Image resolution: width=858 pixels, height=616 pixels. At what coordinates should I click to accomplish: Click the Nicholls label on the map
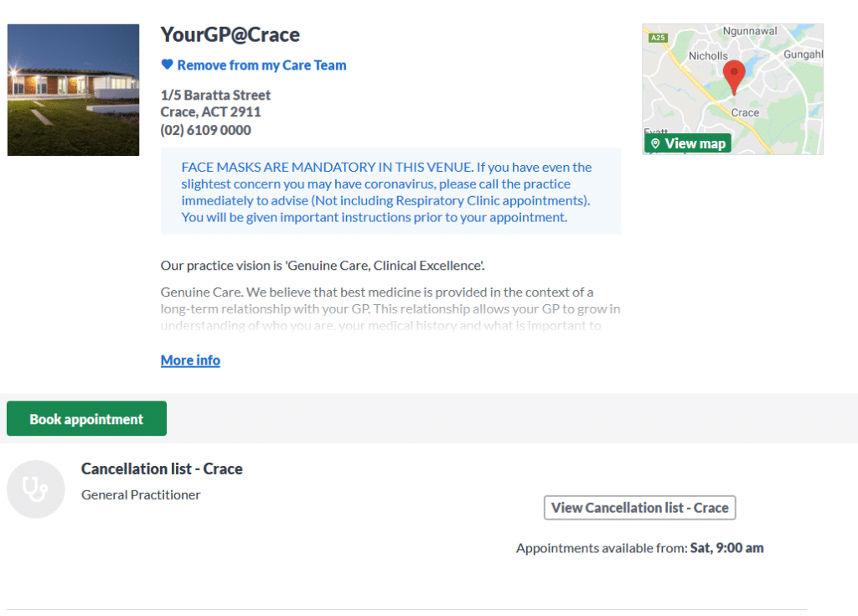point(708,56)
